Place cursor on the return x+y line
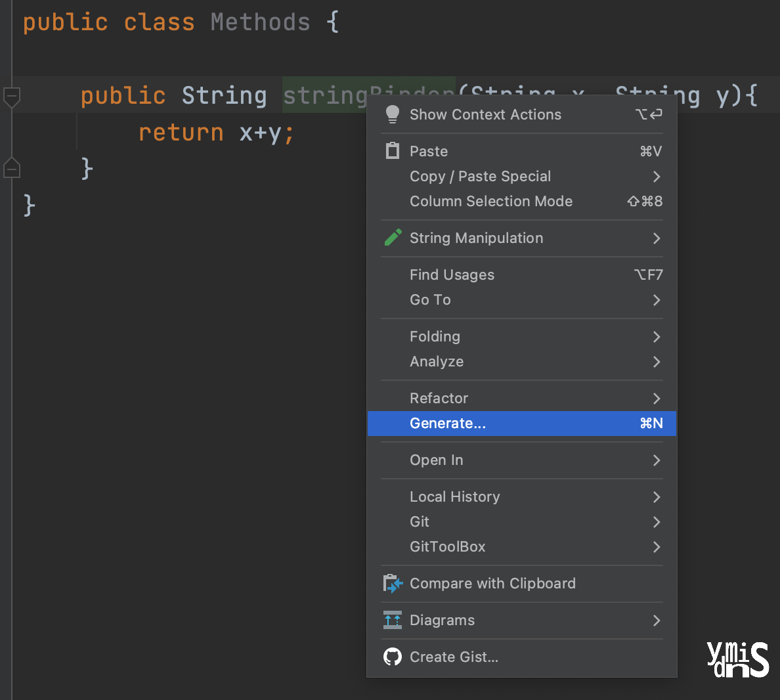Screen dimensions: 780x700 pyautogui.click(x=217, y=133)
